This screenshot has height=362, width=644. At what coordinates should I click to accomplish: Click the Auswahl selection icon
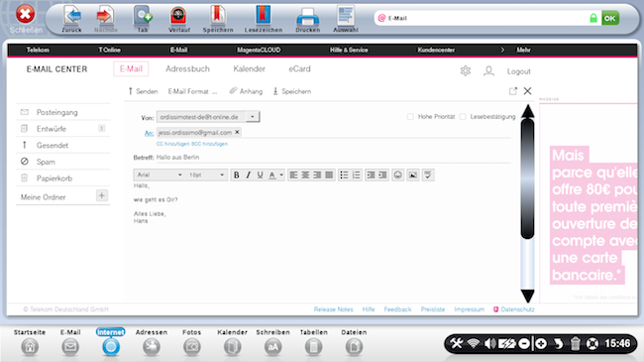tap(346, 16)
